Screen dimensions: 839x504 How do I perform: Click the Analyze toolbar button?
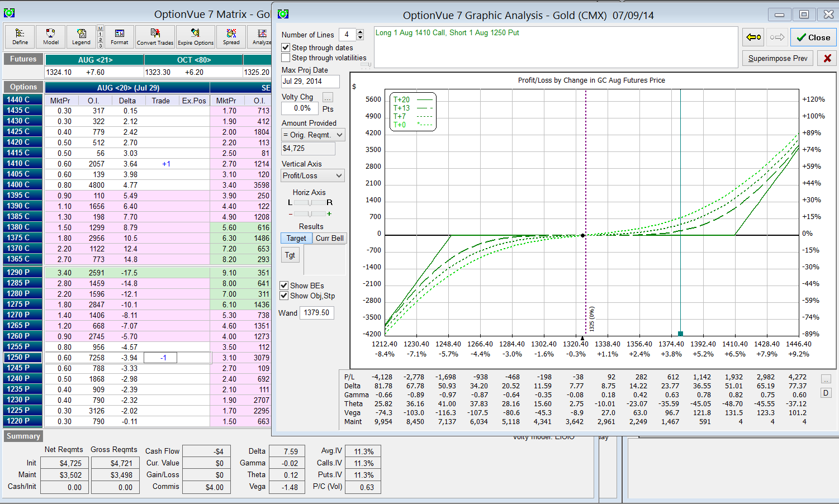(x=260, y=37)
